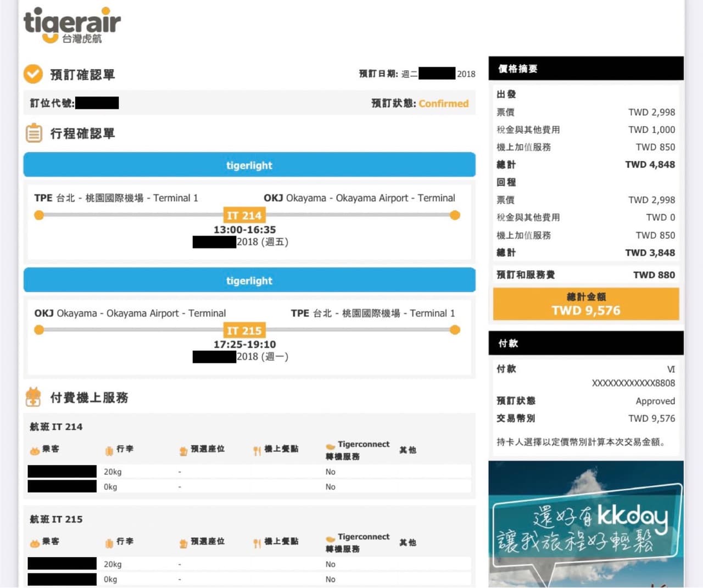This screenshot has height=588, width=703.
Task: Click the second tigerlight fare banner above IT 215
Action: 249,280
